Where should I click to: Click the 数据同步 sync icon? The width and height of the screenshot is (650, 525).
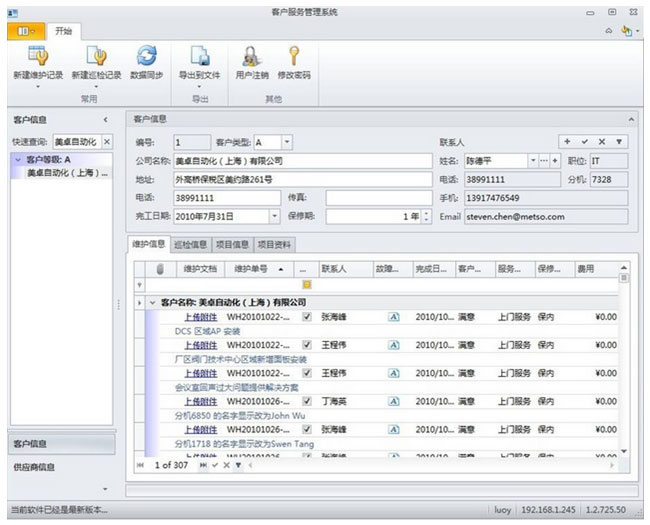[x=147, y=56]
